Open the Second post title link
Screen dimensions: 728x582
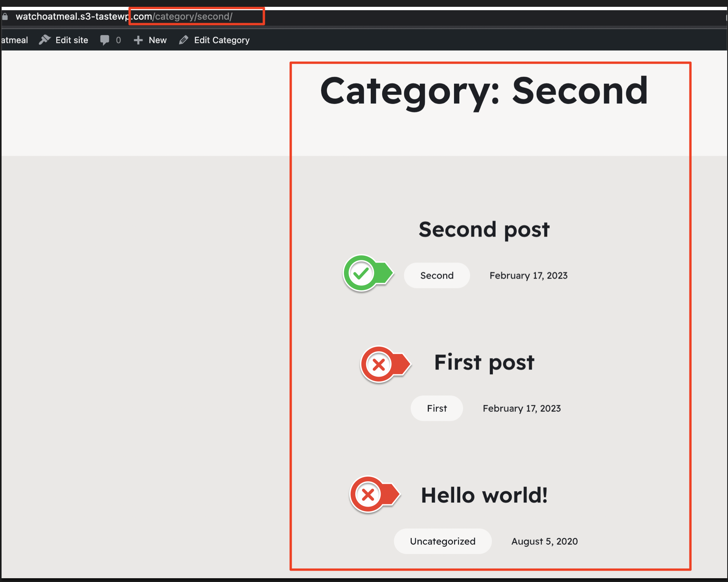coord(484,230)
